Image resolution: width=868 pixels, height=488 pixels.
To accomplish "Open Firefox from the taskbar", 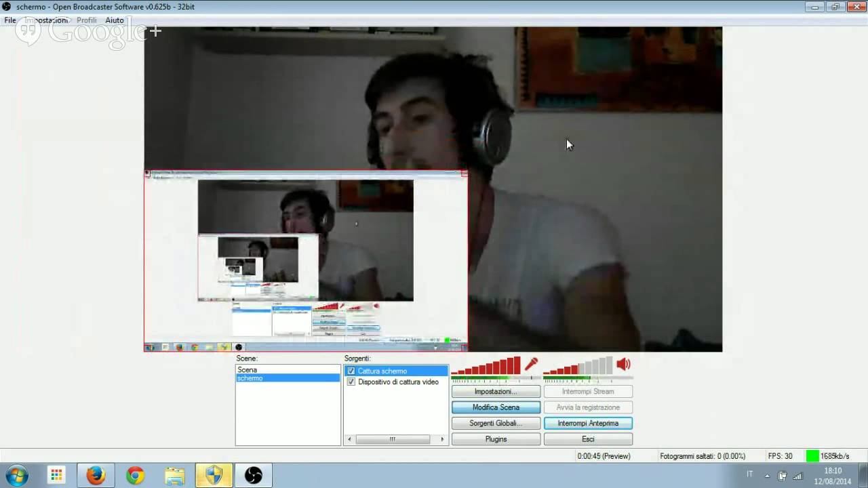I will click(96, 476).
